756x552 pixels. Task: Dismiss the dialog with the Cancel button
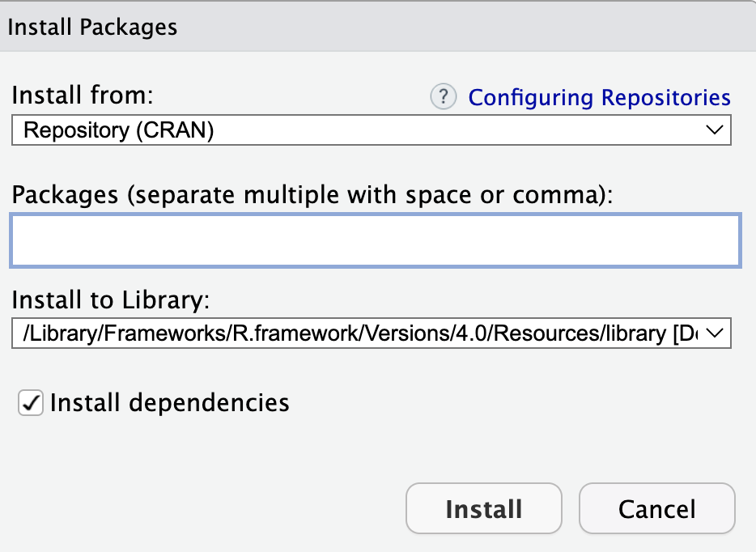[656, 509]
